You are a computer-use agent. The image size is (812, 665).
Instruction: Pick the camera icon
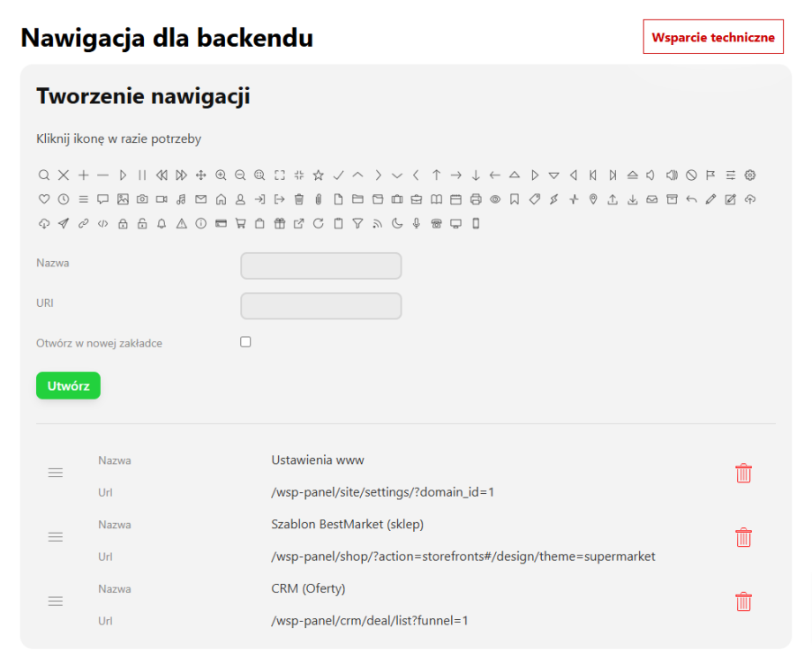pos(141,198)
